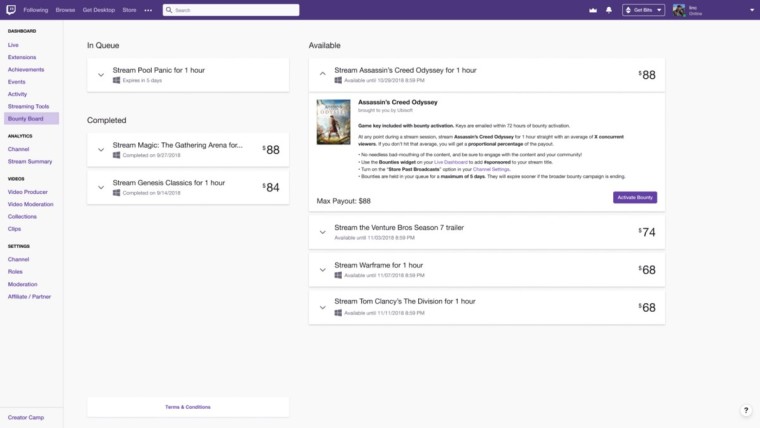This screenshot has width=760, height=428.
Task: Open the notifications bell
Action: (x=609, y=10)
